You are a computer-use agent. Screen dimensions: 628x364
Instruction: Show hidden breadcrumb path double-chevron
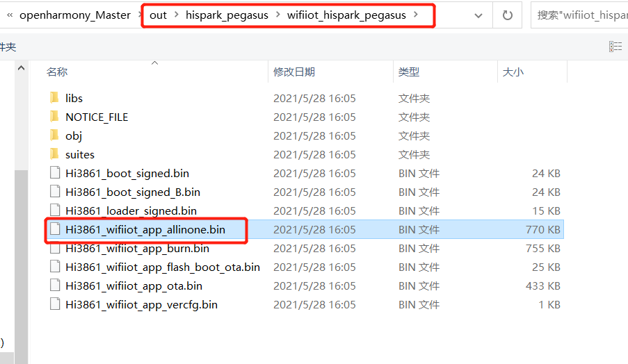point(10,15)
